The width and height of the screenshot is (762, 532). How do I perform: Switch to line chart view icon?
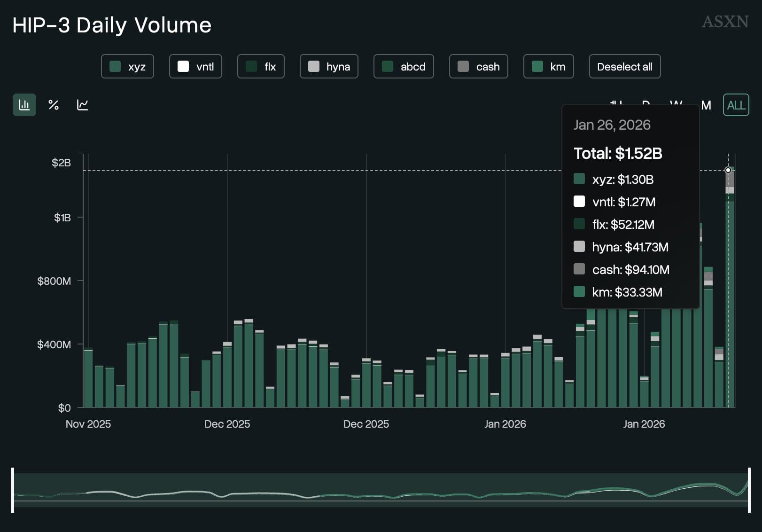coord(83,105)
